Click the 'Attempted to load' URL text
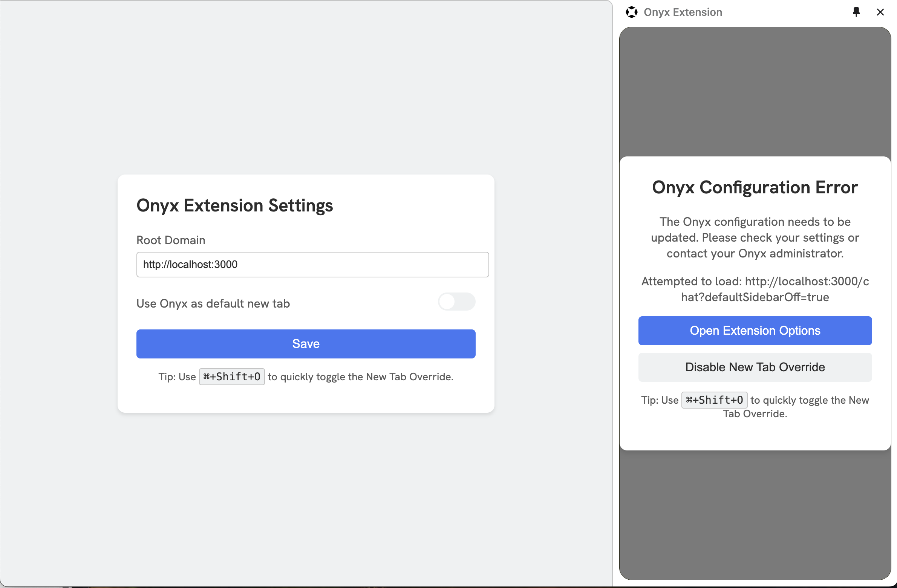The width and height of the screenshot is (897, 588). pyautogui.click(x=755, y=289)
